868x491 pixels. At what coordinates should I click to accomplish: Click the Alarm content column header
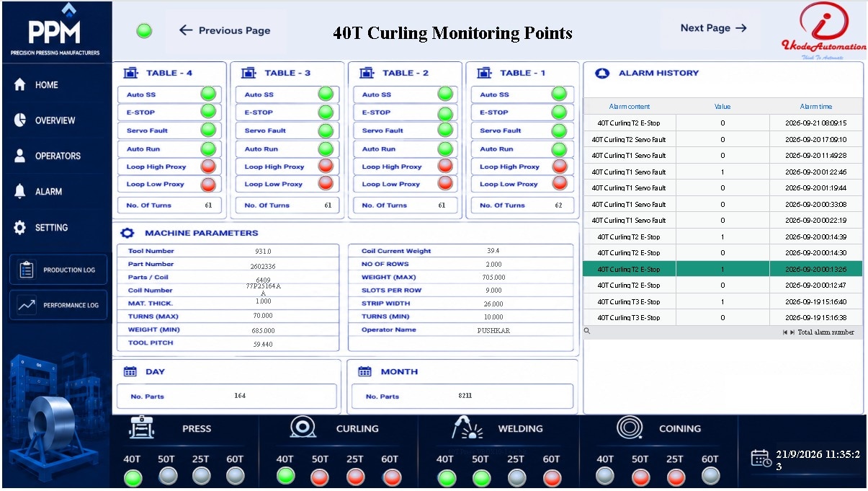(x=630, y=107)
